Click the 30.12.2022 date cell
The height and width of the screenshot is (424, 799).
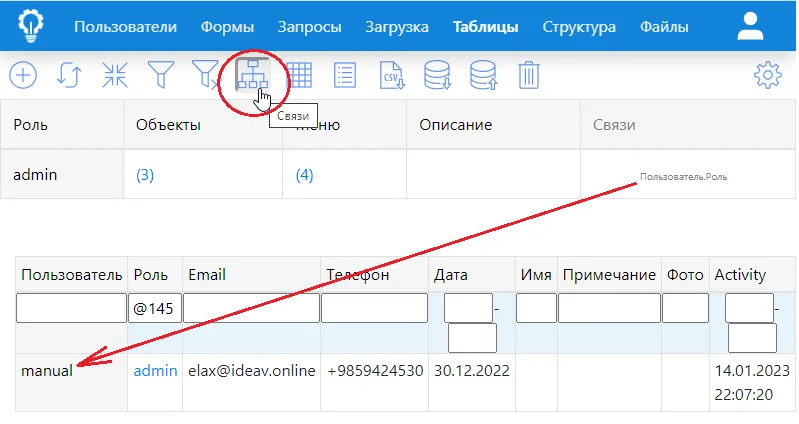click(x=472, y=382)
